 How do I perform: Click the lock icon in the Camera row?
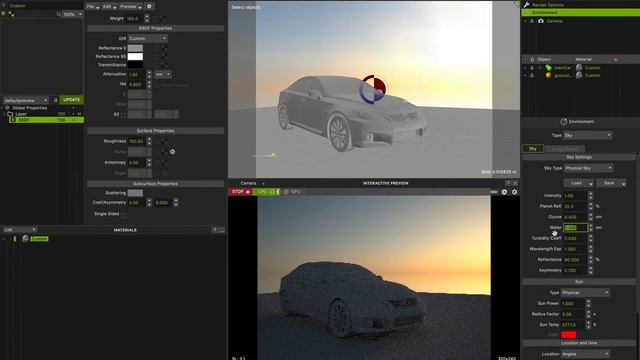[532, 21]
